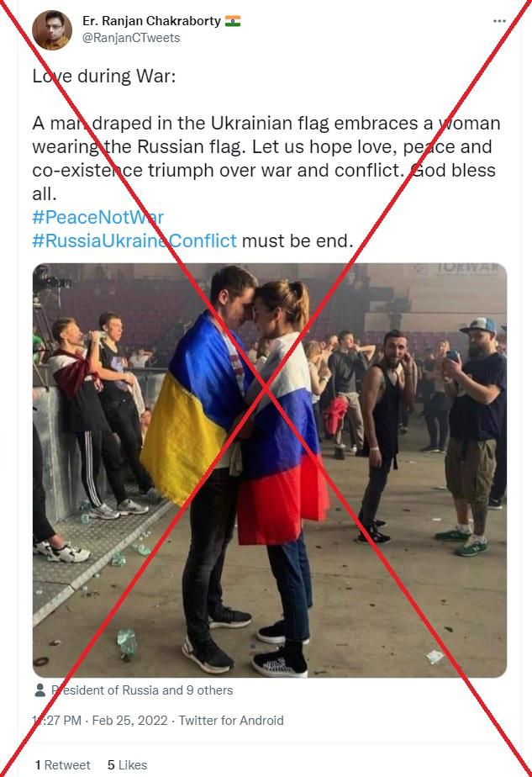Click the India flag emoji beside the name
The image size is (532, 777).
click(x=233, y=21)
